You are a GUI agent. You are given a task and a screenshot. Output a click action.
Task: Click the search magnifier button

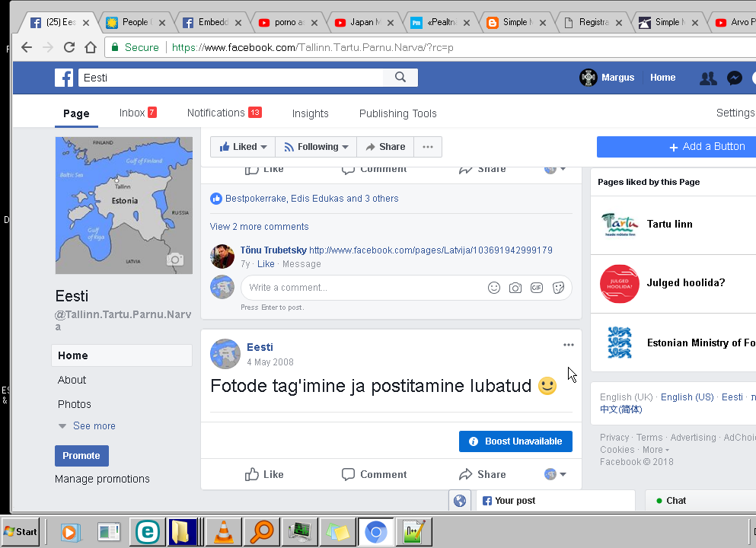click(x=400, y=77)
